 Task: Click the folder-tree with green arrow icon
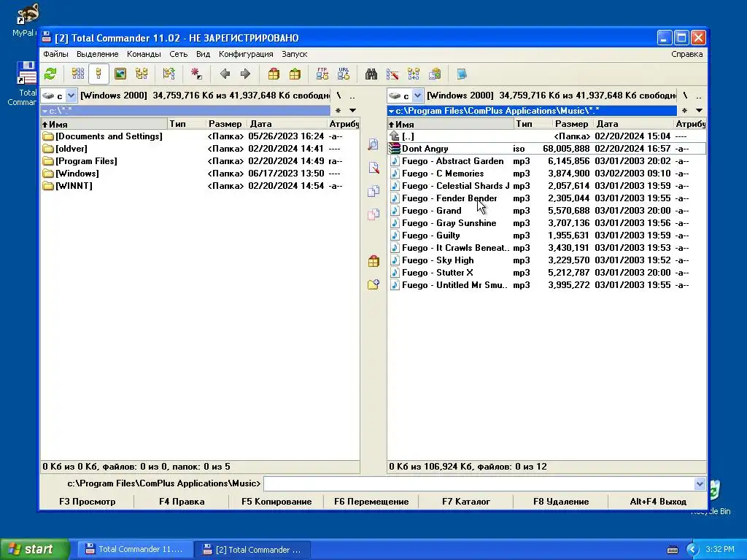pyautogui.click(x=169, y=74)
